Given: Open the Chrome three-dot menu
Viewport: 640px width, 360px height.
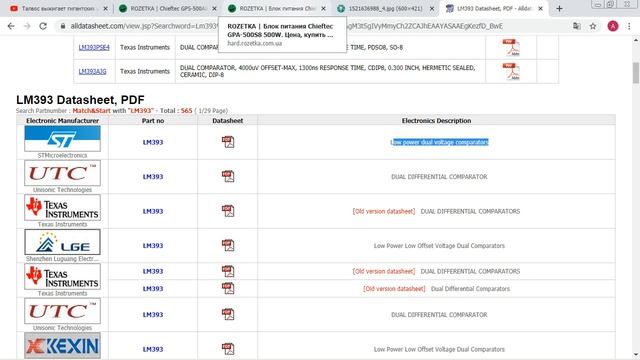Looking at the screenshot, I should coord(629,26).
